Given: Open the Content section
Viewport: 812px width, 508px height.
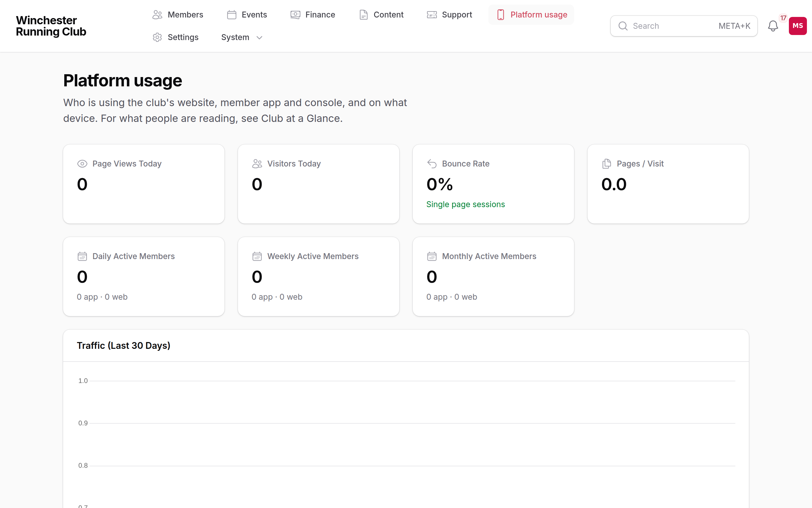Looking at the screenshot, I should tap(381, 15).
